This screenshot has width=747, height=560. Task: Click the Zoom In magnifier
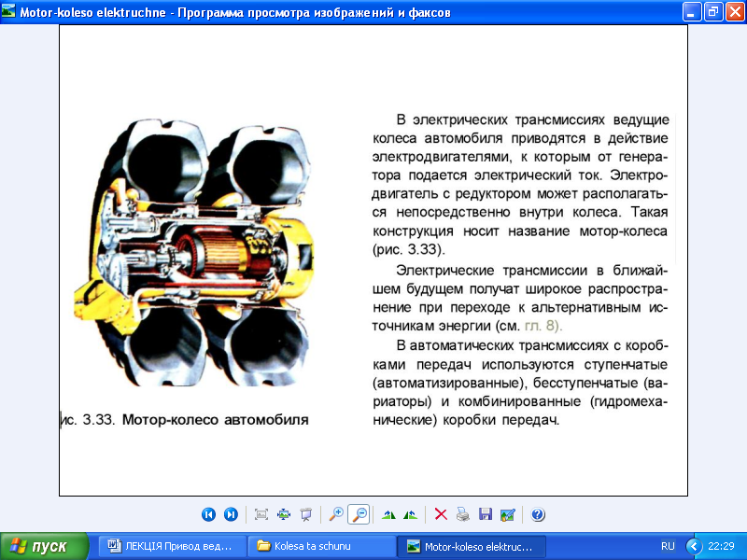pos(336,514)
